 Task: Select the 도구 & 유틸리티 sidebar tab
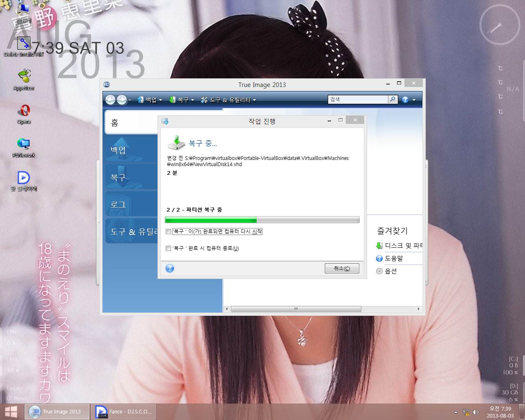(131, 231)
